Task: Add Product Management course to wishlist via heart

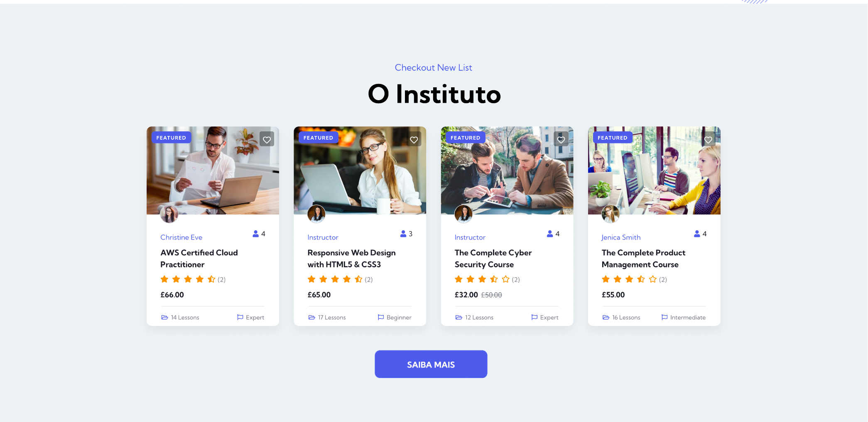Action: point(708,140)
